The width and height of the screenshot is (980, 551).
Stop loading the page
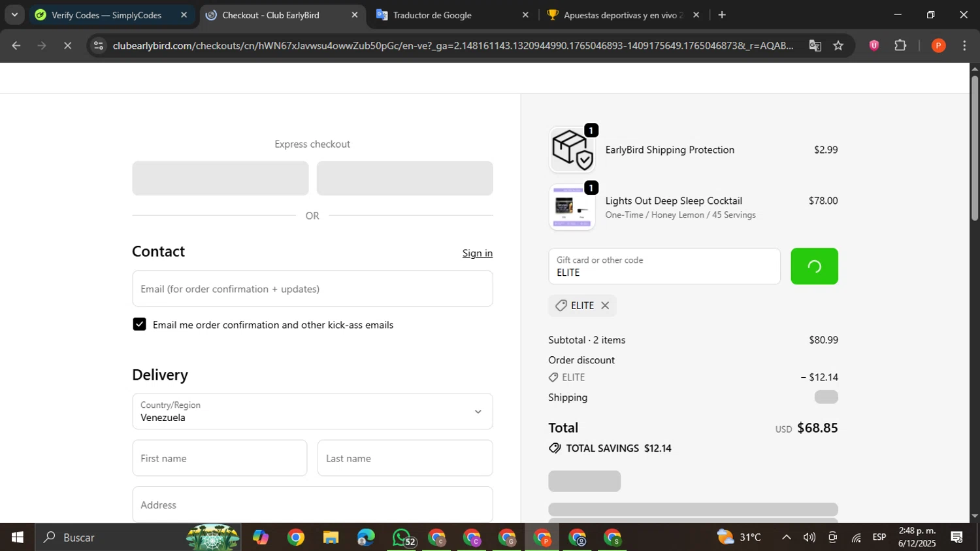tap(68, 46)
